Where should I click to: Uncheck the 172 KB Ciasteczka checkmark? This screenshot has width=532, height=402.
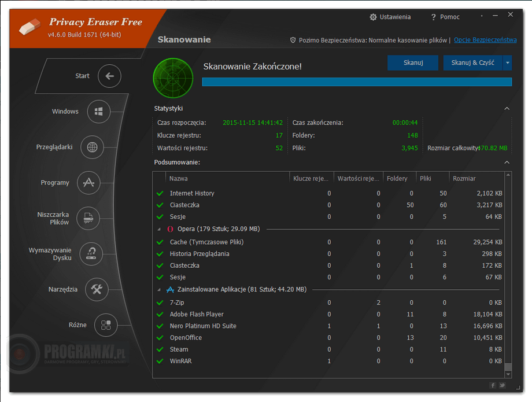tap(160, 265)
